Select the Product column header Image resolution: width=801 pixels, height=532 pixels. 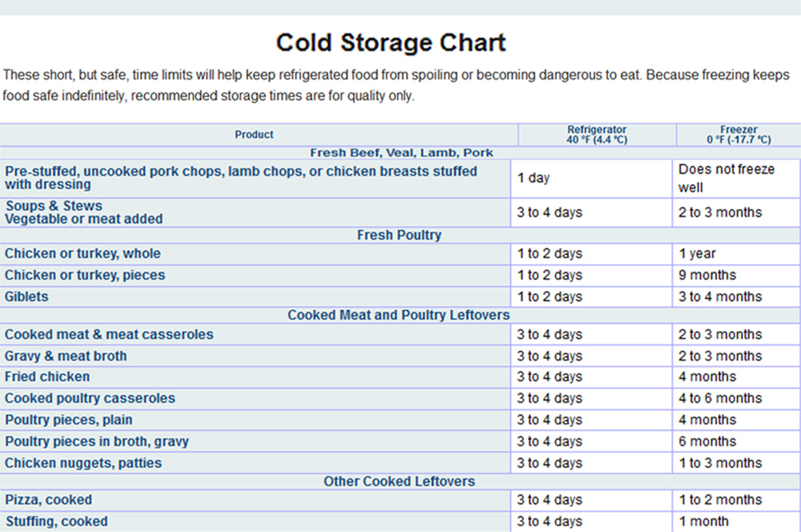click(254, 135)
